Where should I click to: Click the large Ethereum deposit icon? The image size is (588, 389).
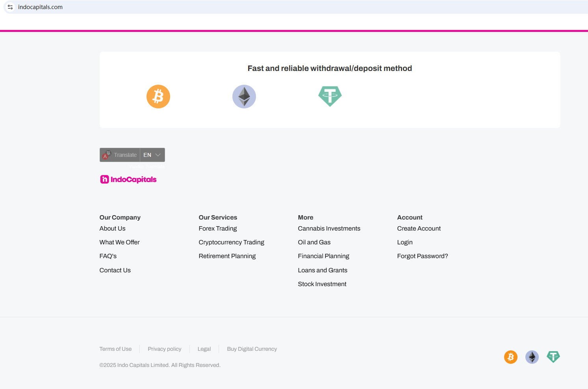[x=244, y=97]
